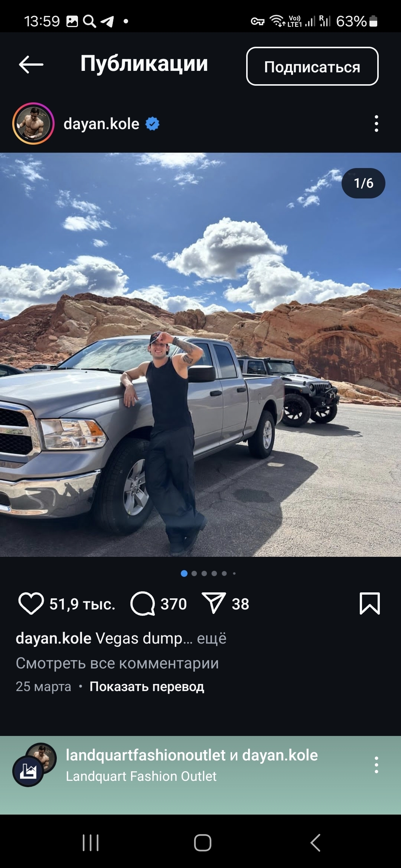Open comments via the speech bubble icon

(143, 604)
